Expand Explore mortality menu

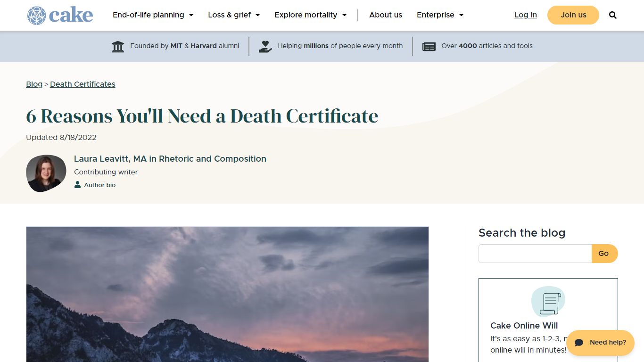tap(311, 15)
